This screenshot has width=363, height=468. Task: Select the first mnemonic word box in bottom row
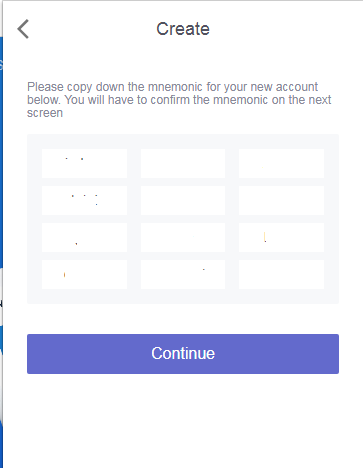pos(84,274)
